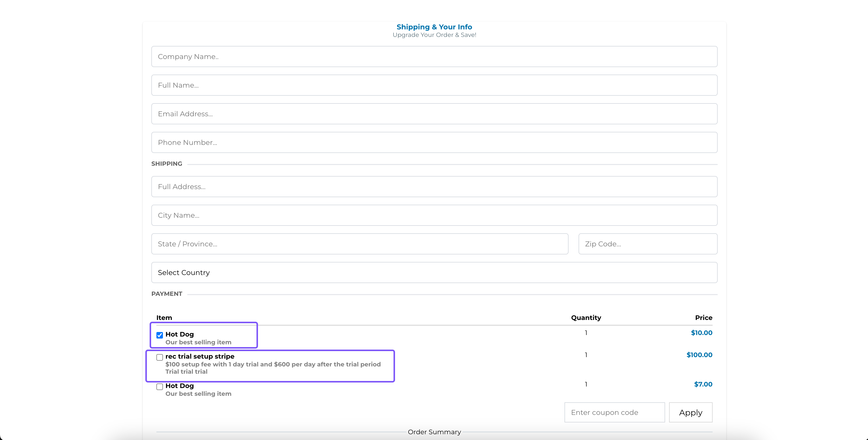Click the Email Address input field
The width and height of the screenshot is (868, 440).
tap(434, 114)
